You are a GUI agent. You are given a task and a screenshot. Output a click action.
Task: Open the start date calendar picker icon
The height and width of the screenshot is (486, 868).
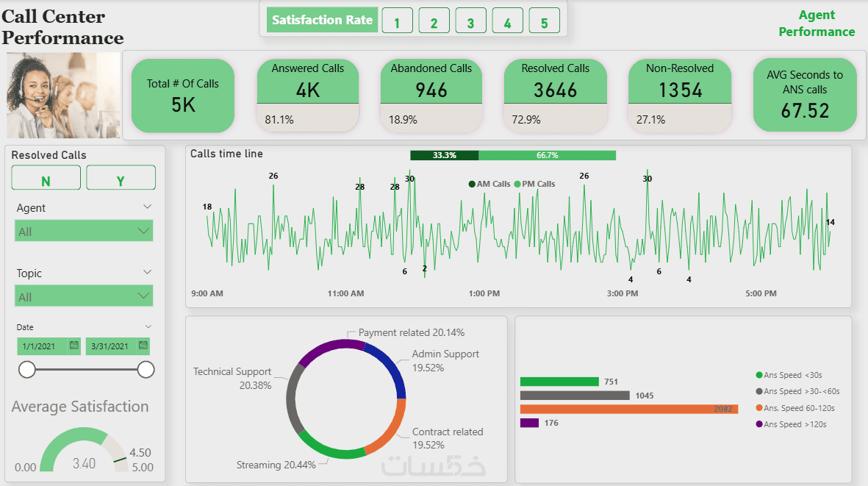(73, 346)
